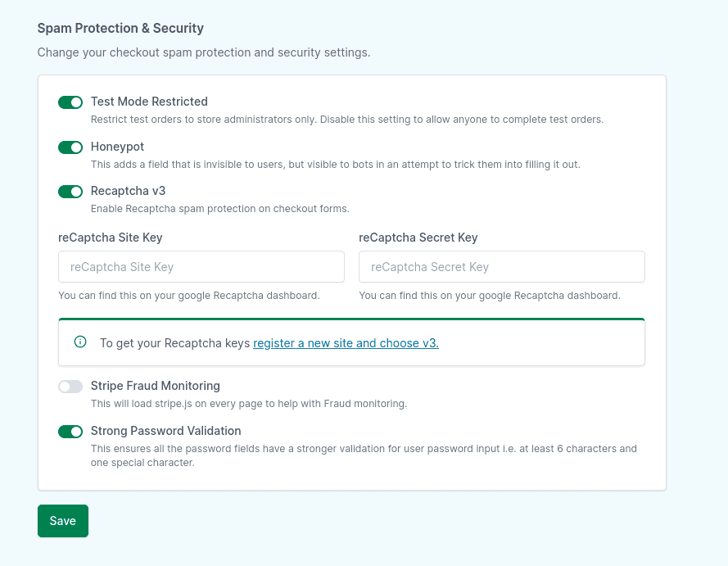728x566 pixels.
Task: Click the Spam Protection & Security heading
Action: coord(120,29)
